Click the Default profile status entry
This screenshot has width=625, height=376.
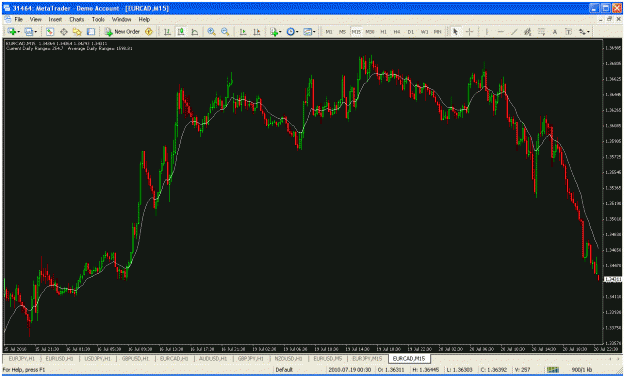click(284, 370)
